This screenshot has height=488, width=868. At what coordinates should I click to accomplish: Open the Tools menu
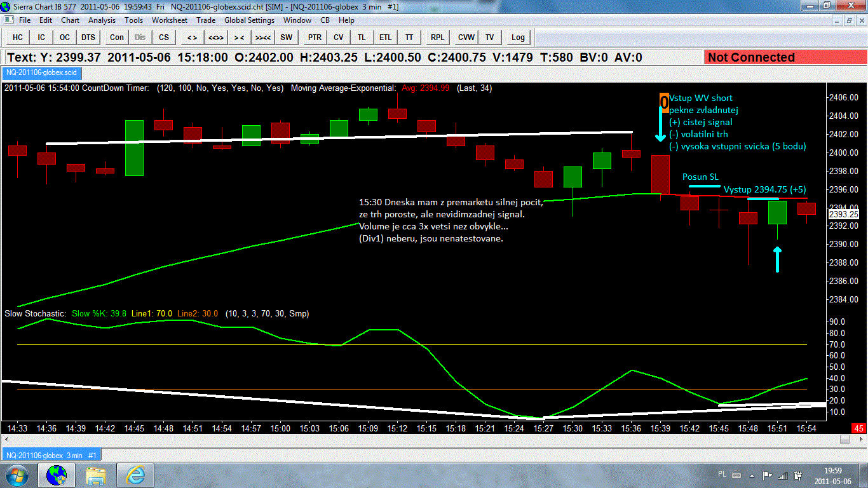134,20
